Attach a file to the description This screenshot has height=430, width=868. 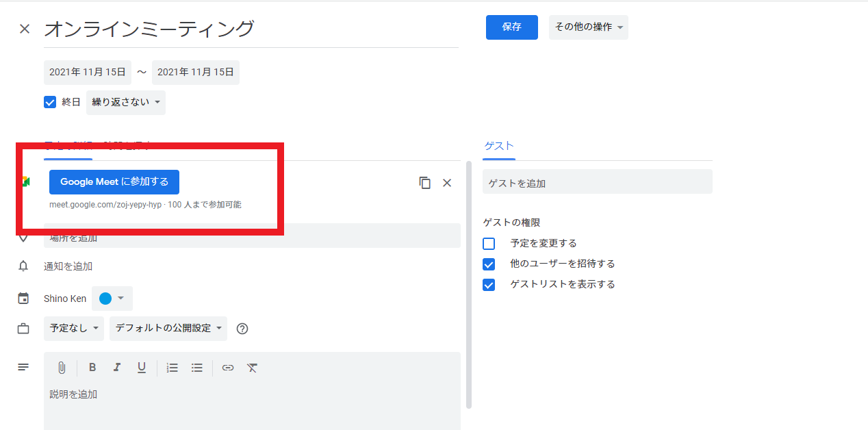coord(62,368)
